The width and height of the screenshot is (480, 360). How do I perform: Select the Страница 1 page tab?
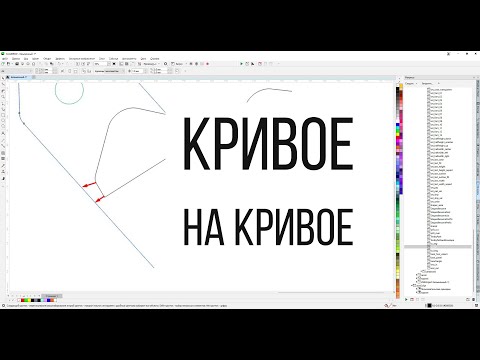click(x=52, y=296)
